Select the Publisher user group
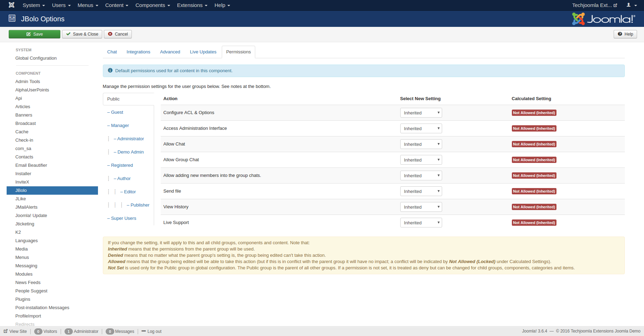Viewport: 644px width, 336px height. (x=140, y=205)
